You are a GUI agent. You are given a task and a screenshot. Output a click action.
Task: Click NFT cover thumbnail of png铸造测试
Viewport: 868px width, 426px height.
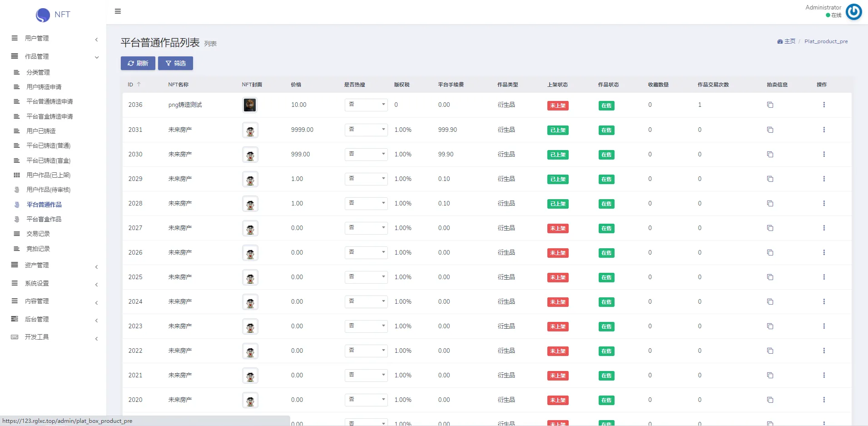pyautogui.click(x=249, y=105)
